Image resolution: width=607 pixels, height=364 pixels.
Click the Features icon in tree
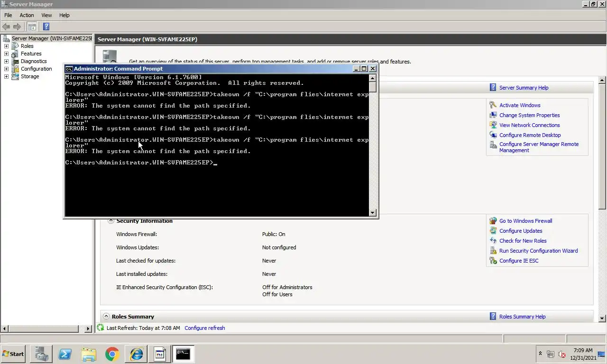click(x=15, y=54)
